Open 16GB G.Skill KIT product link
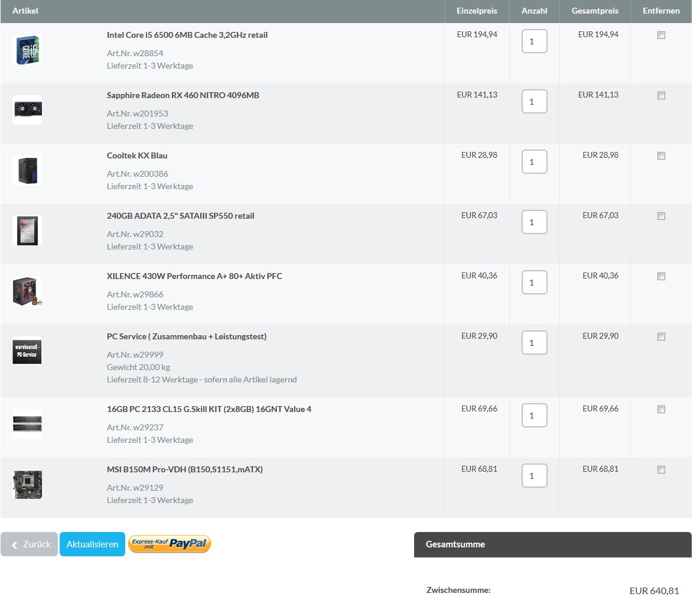700x600 pixels. 209,409
